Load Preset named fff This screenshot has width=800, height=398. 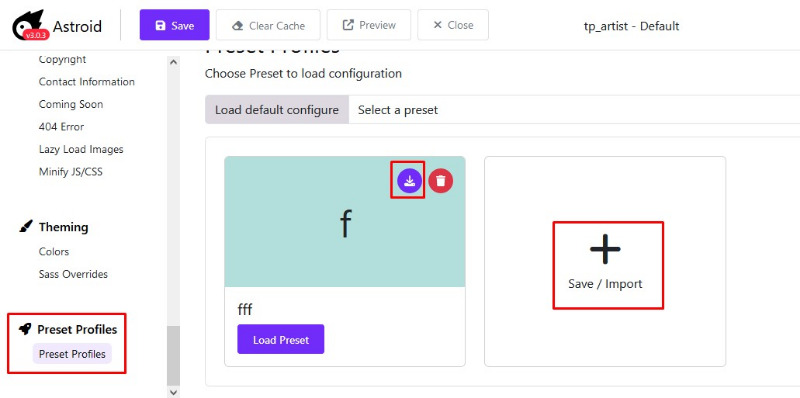point(281,339)
